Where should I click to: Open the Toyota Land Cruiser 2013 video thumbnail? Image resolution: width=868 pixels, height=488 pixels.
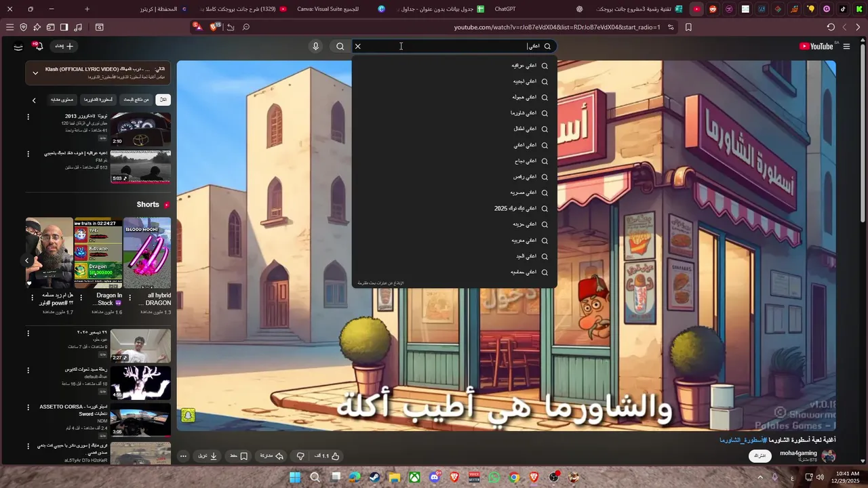coord(140,129)
